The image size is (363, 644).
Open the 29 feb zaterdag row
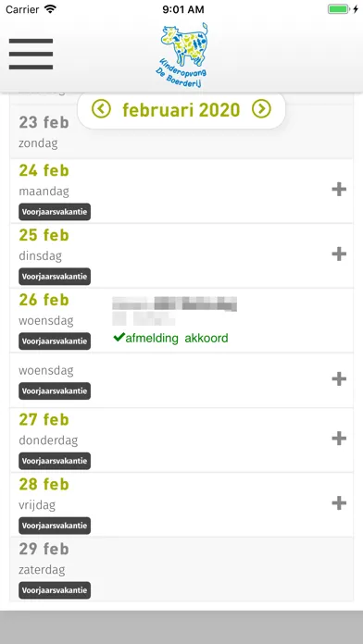coord(181,570)
